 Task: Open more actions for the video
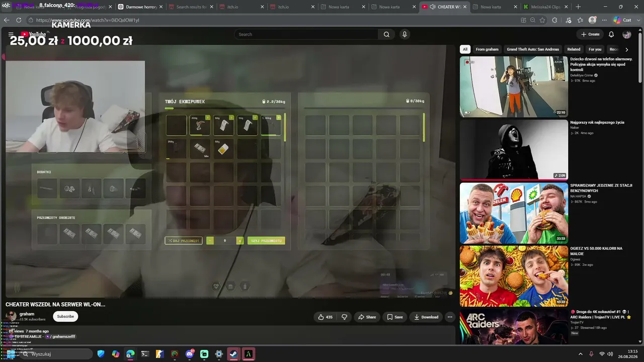point(450,317)
